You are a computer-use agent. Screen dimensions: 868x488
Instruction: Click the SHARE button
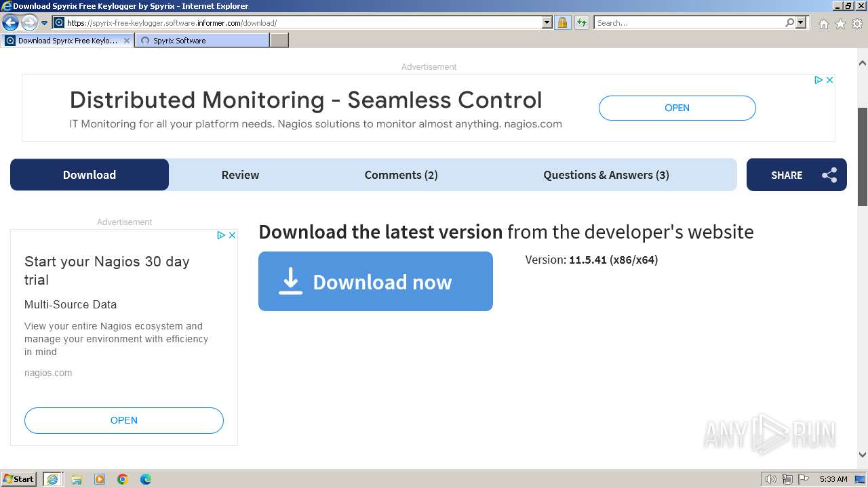click(797, 175)
